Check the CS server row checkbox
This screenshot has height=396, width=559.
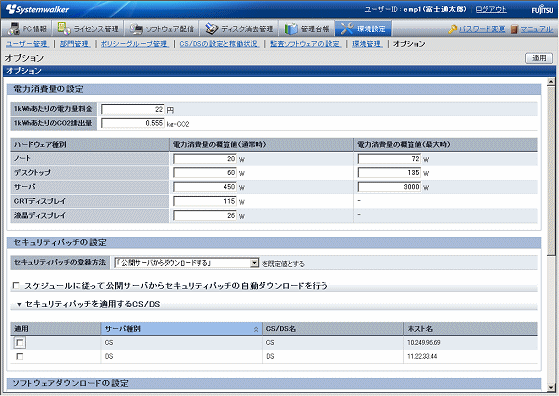pyautogui.click(x=20, y=343)
